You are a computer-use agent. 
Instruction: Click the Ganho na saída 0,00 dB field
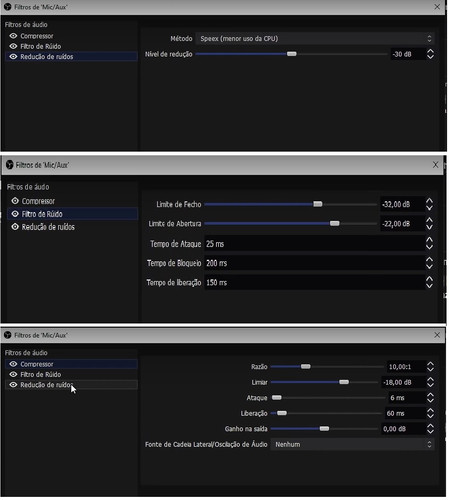(x=403, y=429)
